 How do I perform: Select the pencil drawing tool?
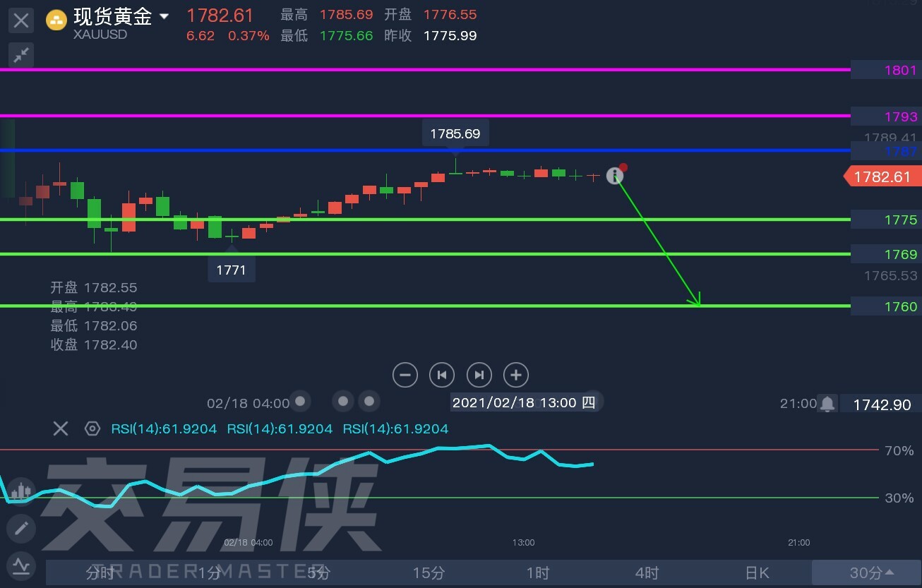point(21,528)
